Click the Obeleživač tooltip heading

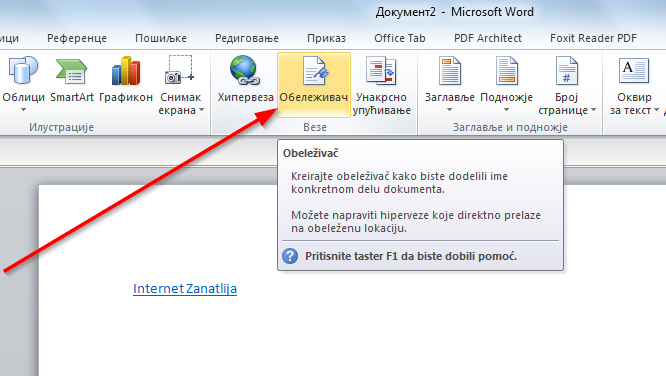click(x=310, y=153)
